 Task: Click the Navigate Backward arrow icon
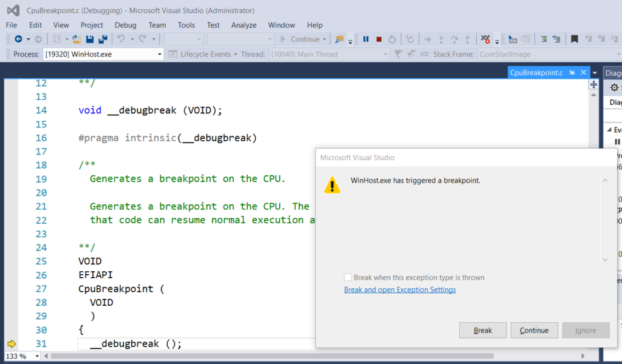point(18,39)
